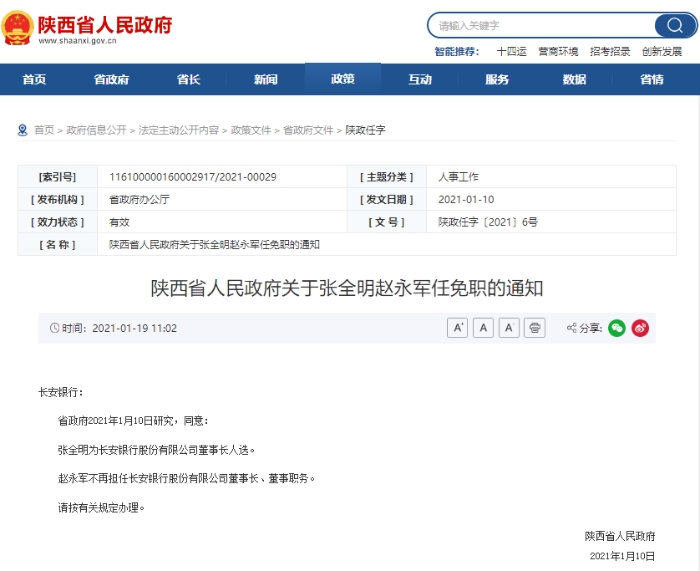Focus the keyword search input field
This screenshot has height=571, width=700.
[540, 25]
